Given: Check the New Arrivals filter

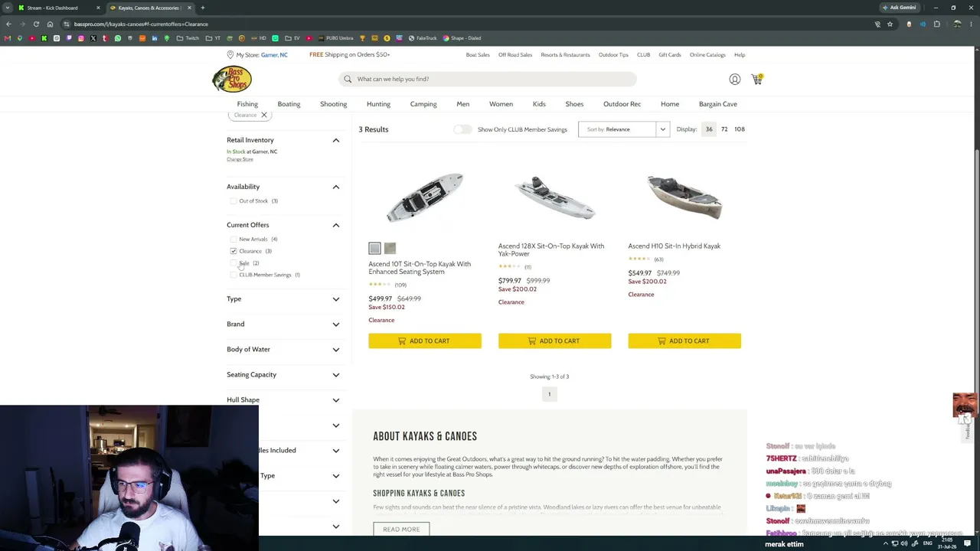Looking at the screenshot, I should pos(234,240).
